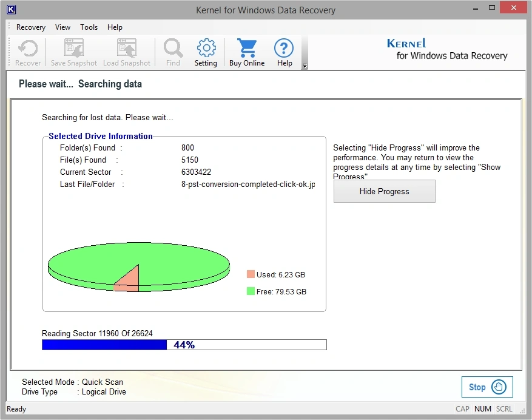
Task: Click the 'Quick Scan' selected mode text
Action: (x=102, y=382)
